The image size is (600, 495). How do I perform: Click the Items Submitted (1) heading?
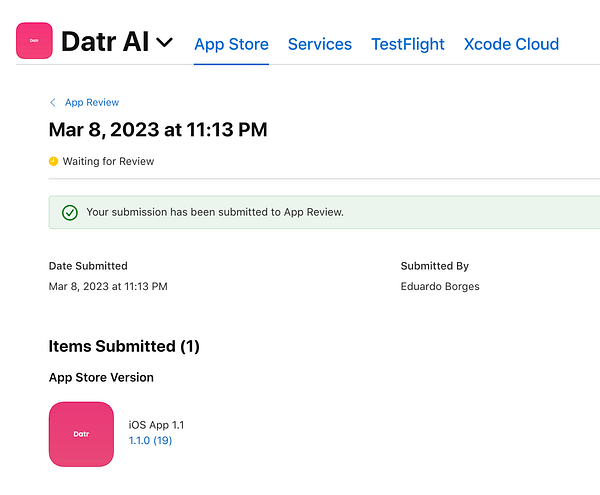coord(124,346)
